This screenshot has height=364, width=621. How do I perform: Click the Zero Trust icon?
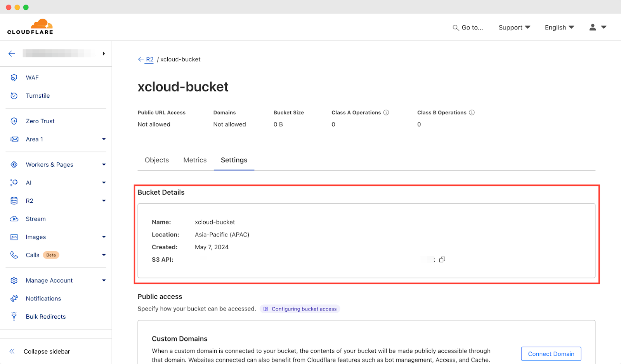coord(14,121)
